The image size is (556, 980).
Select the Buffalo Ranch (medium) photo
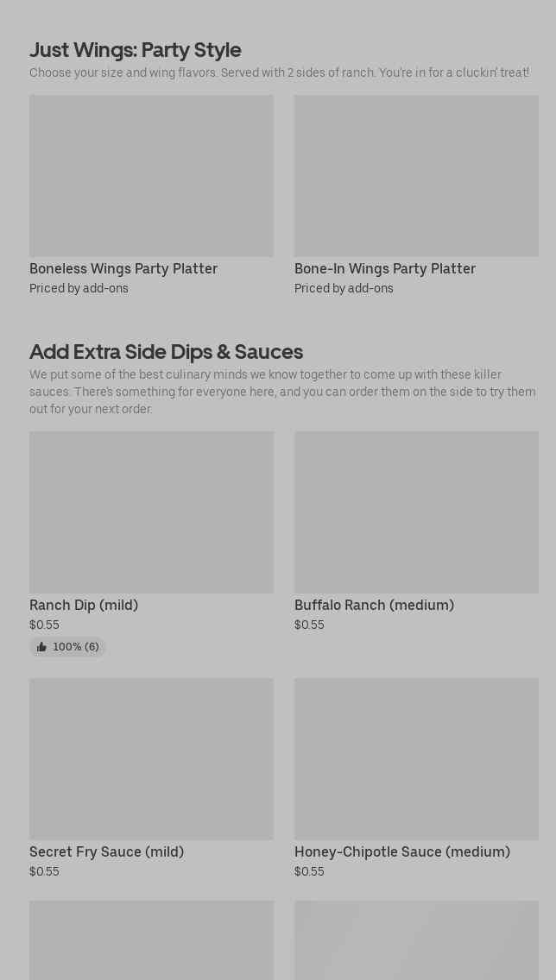coord(416,512)
